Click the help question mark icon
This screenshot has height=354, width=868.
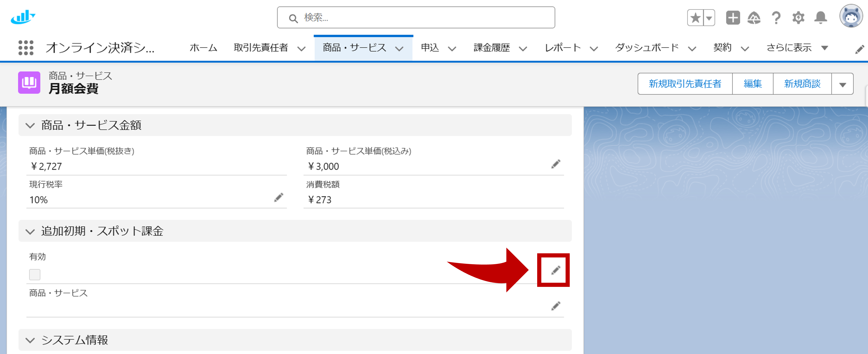click(x=776, y=18)
